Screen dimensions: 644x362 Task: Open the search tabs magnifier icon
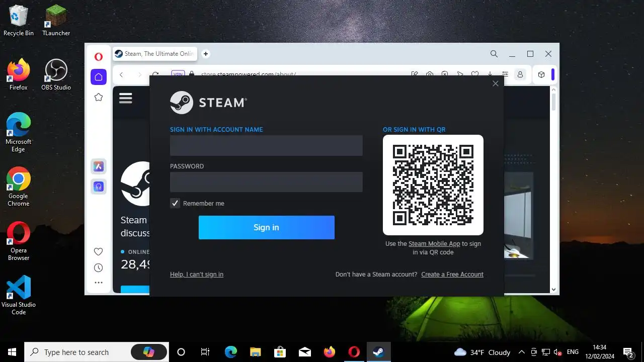point(494,54)
